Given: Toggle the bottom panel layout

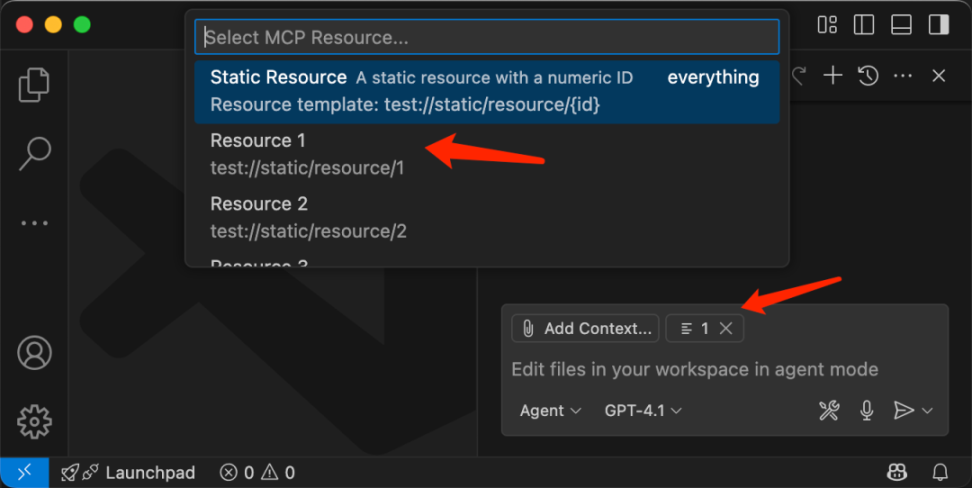Looking at the screenshot, I should click(x=901, y=24).
